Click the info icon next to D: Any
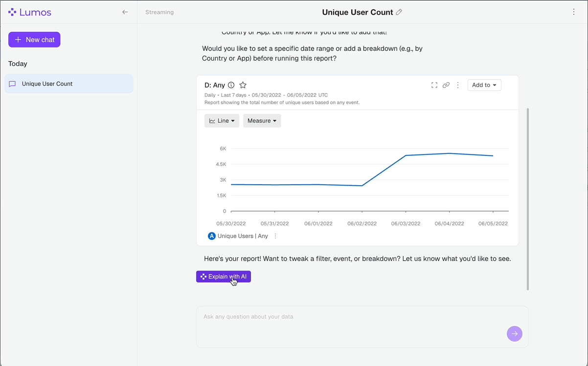This screenshot has height=366, width=588. tap(231, 85)
